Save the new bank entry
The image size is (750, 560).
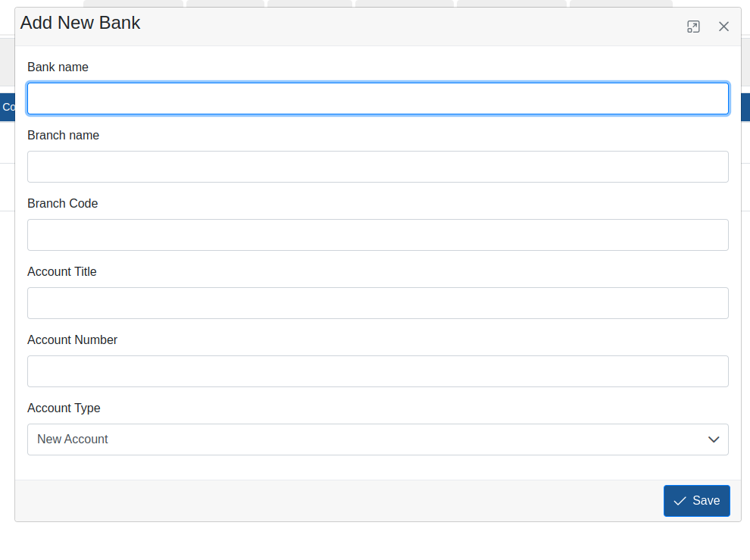[696, 500]
